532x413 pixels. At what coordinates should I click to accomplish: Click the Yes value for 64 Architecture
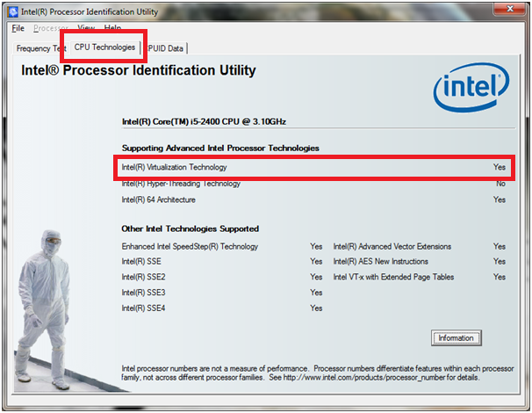[500, 199]
